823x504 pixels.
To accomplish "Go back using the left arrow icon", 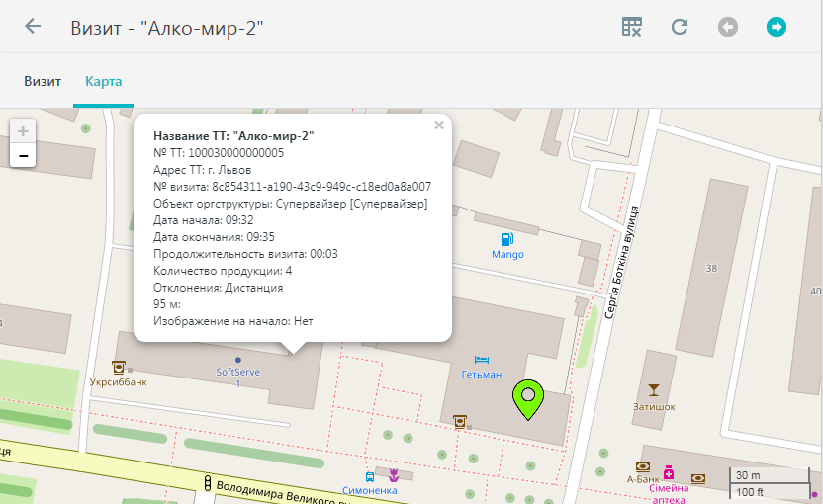I will point(33,27).
